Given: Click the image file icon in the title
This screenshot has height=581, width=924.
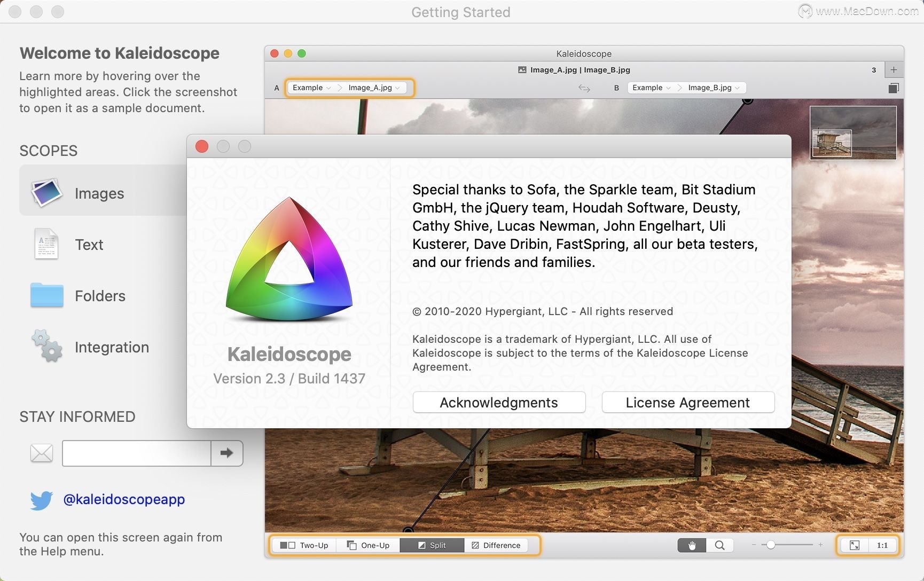Looking at the screenshot, I should pyautogui.click(x=522, y=70).
